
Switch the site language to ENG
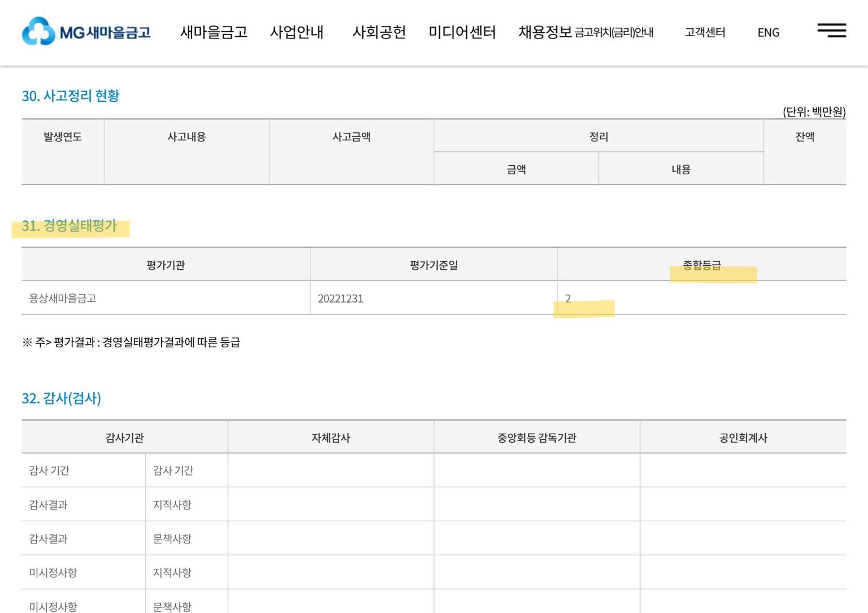point(768,33)
